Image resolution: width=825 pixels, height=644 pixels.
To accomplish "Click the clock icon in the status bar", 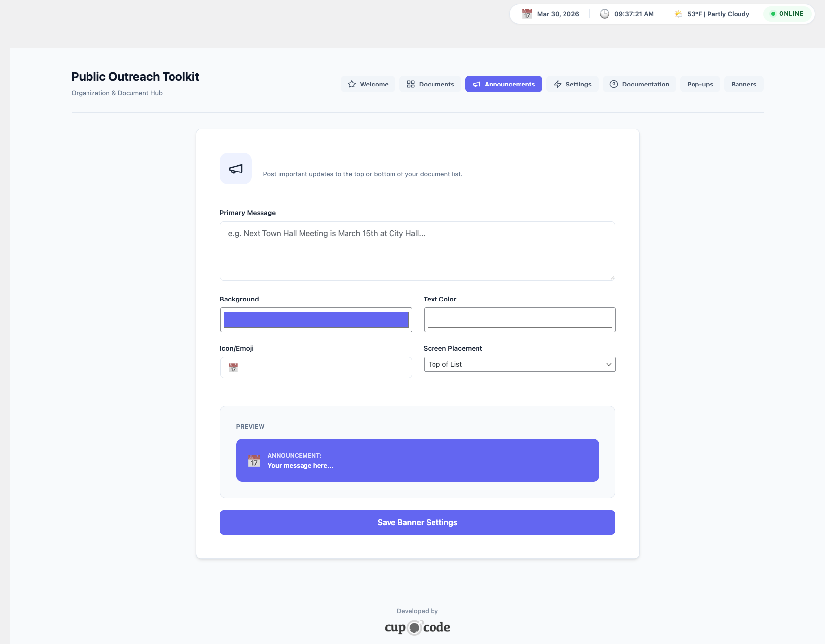I will [604, 14].
